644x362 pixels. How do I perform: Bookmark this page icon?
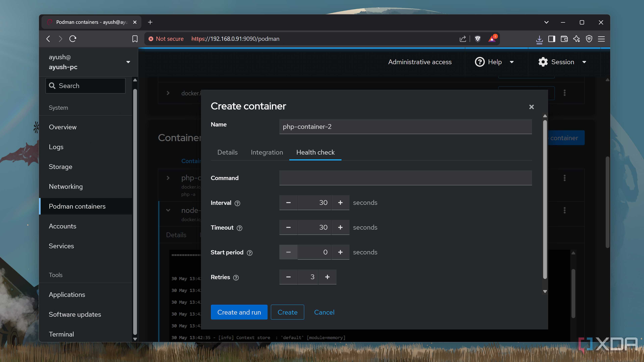pyautogui.click(x=135, y=39)
